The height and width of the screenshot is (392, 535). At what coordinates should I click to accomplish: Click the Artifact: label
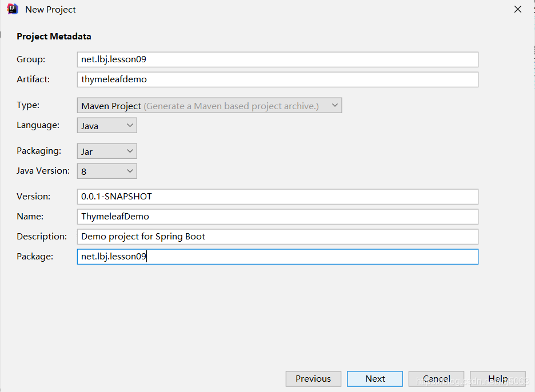coord(33,79)
